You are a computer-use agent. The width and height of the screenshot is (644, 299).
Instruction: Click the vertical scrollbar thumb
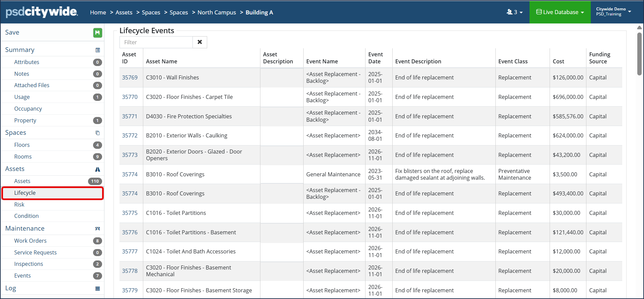point(639,54)
